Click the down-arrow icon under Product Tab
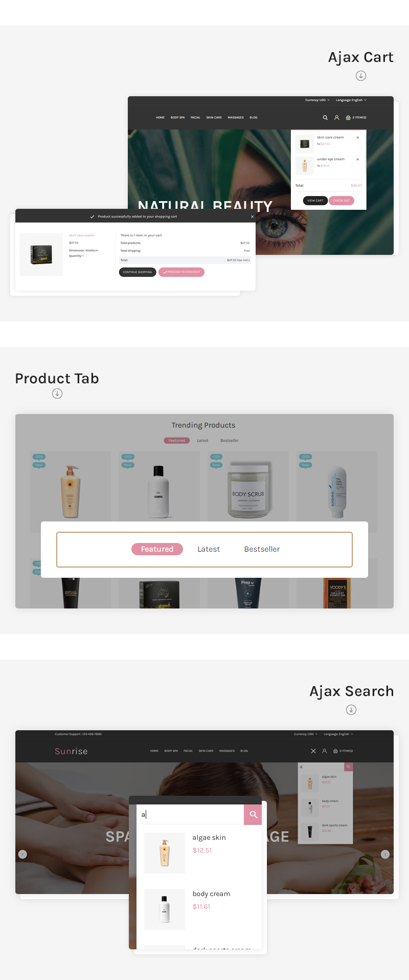 [x=57, y=394]
